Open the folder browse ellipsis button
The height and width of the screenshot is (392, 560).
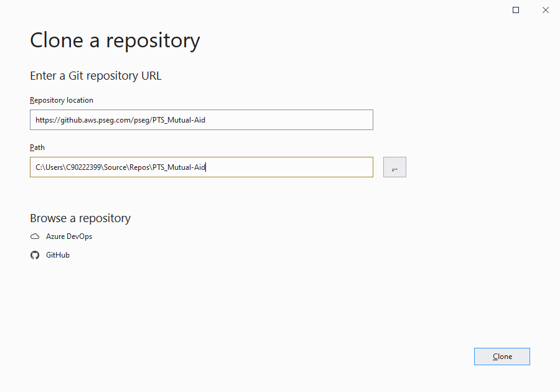pos(394,167)
